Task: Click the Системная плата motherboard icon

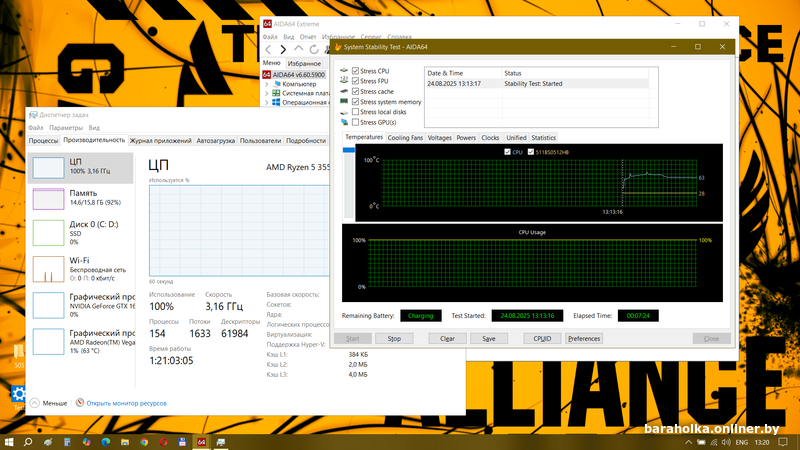Action: click(x=276, y=93)
